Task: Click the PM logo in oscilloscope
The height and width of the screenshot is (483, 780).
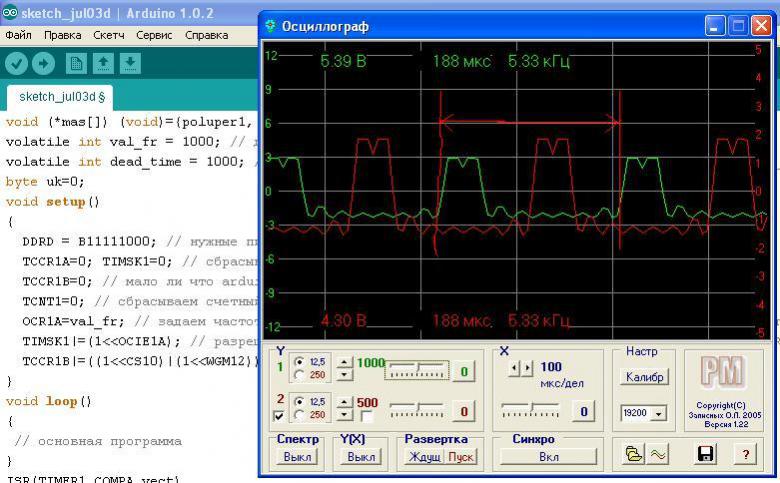Action: point(723,372)
